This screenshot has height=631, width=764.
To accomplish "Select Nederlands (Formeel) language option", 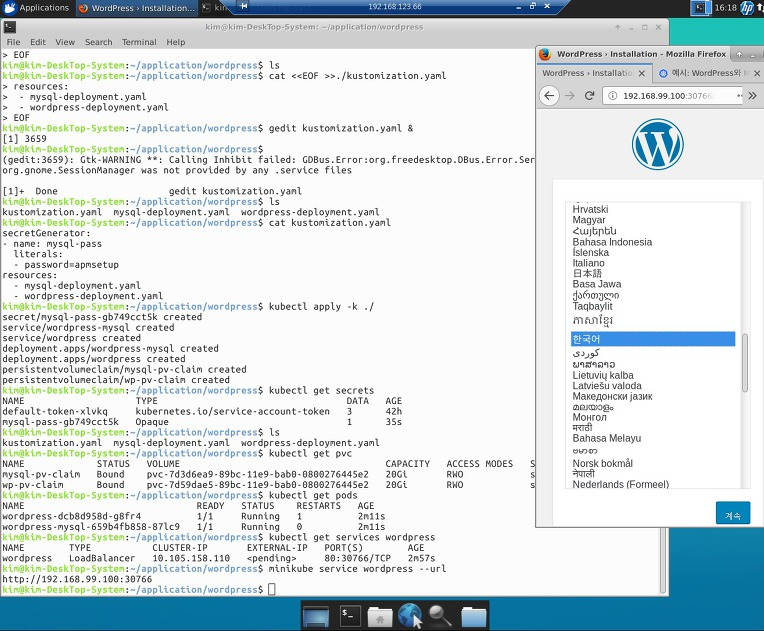I will coord(620,484).
